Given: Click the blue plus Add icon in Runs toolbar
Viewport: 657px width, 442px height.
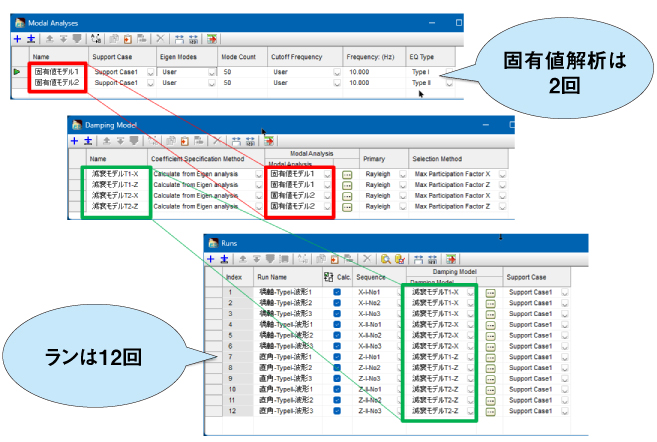Looking at the screenshot, I should (x=211, y=259).
